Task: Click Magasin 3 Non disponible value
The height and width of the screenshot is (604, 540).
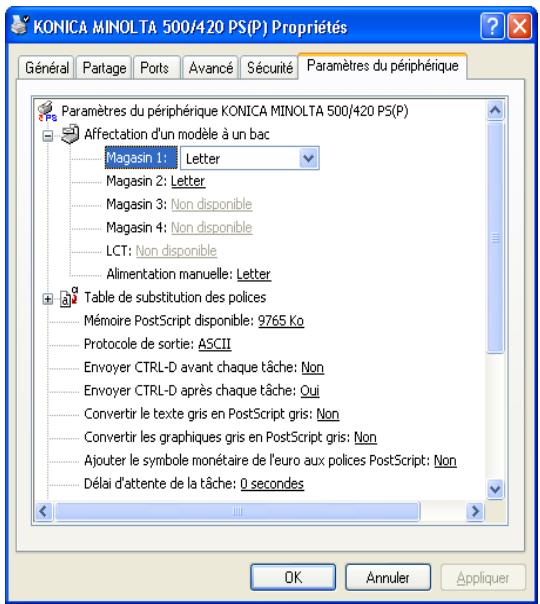Action: (211, 204)
